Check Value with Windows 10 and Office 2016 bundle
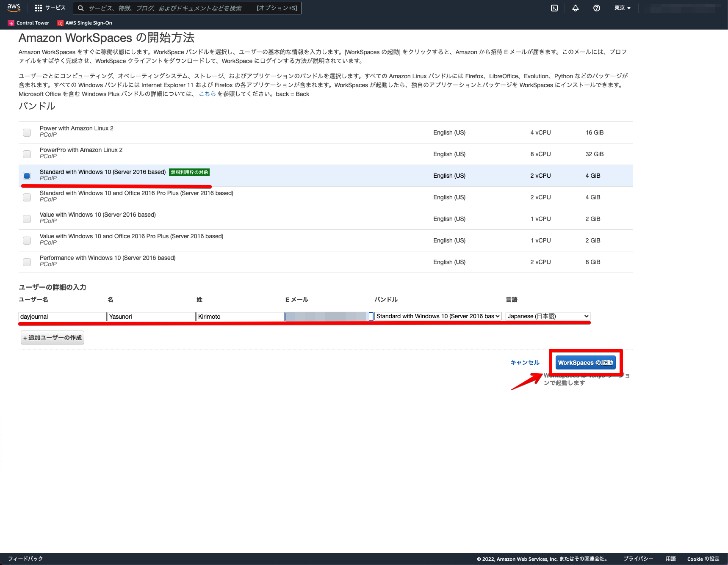This screenshot has height=565, width=728. point(27,240)
